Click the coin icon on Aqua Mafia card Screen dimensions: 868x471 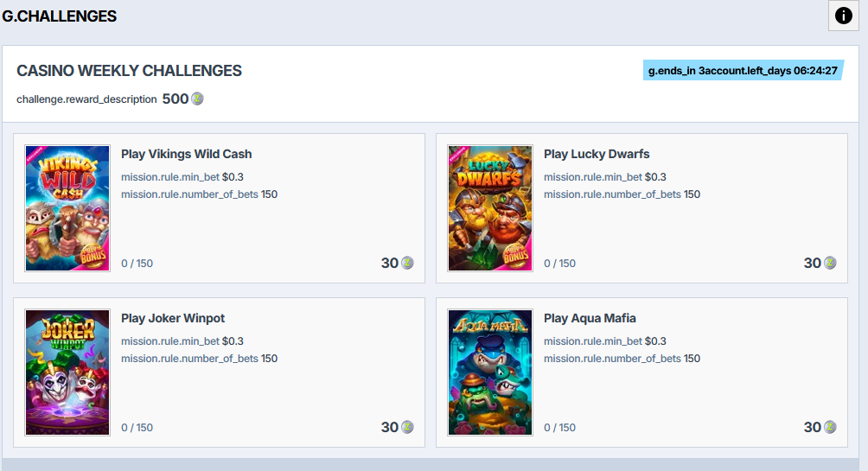(x=830, y=427)
